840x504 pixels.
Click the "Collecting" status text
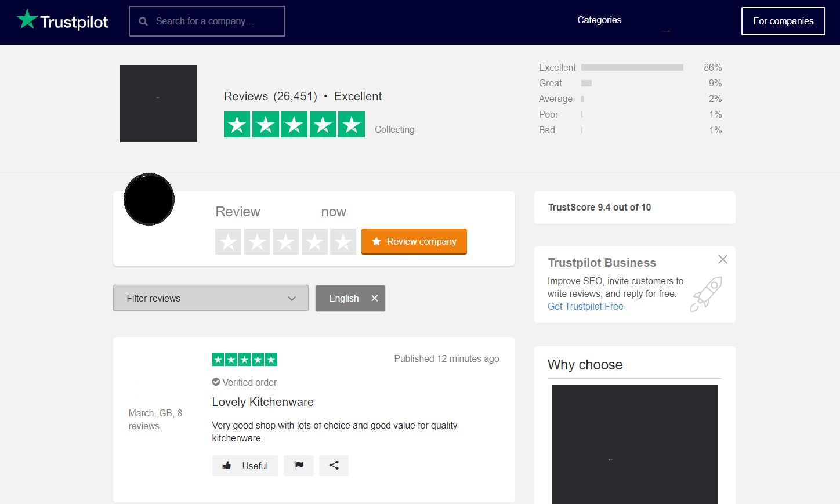pos(394,129)
